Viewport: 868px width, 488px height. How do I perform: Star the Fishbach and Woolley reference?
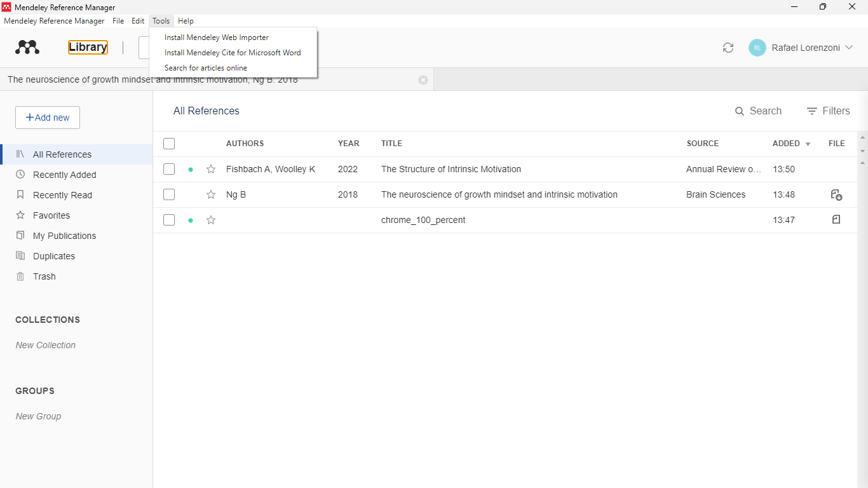coord(211,169)
